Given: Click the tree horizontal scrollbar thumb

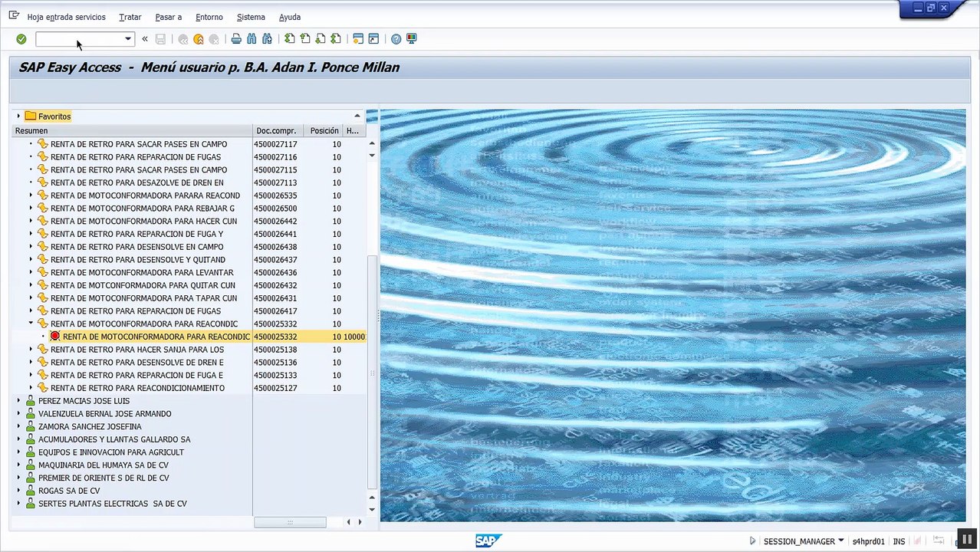Looking at the screenshot, I should tap(290, 522).
